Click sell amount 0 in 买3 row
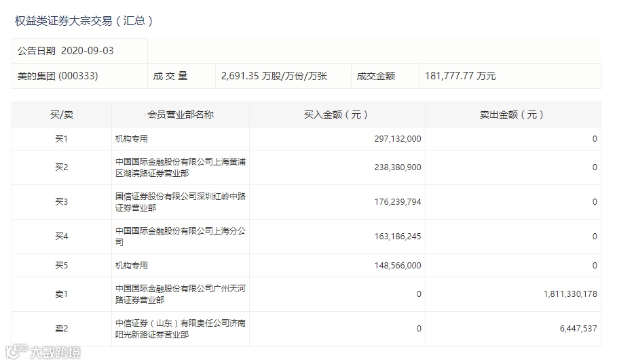 click(595, 202)
